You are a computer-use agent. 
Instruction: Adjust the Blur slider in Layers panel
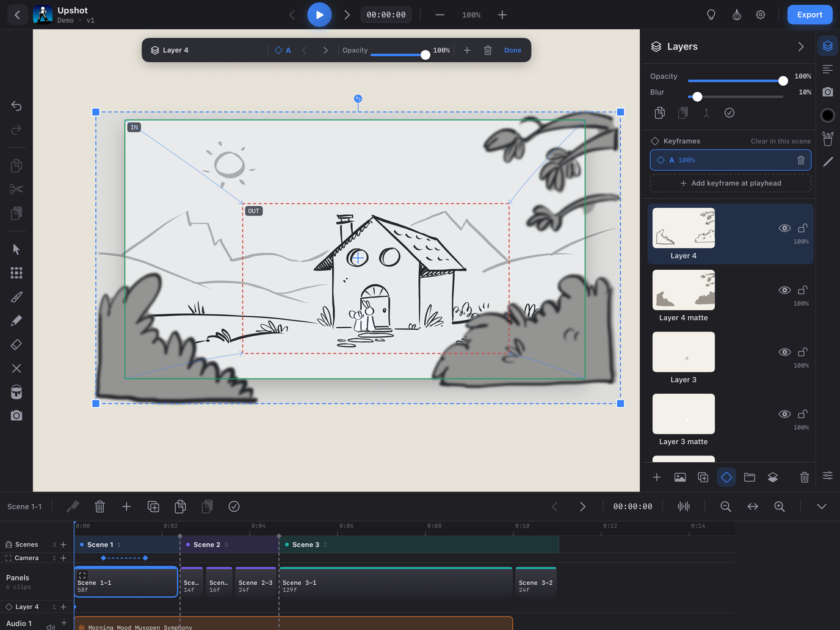735,96
